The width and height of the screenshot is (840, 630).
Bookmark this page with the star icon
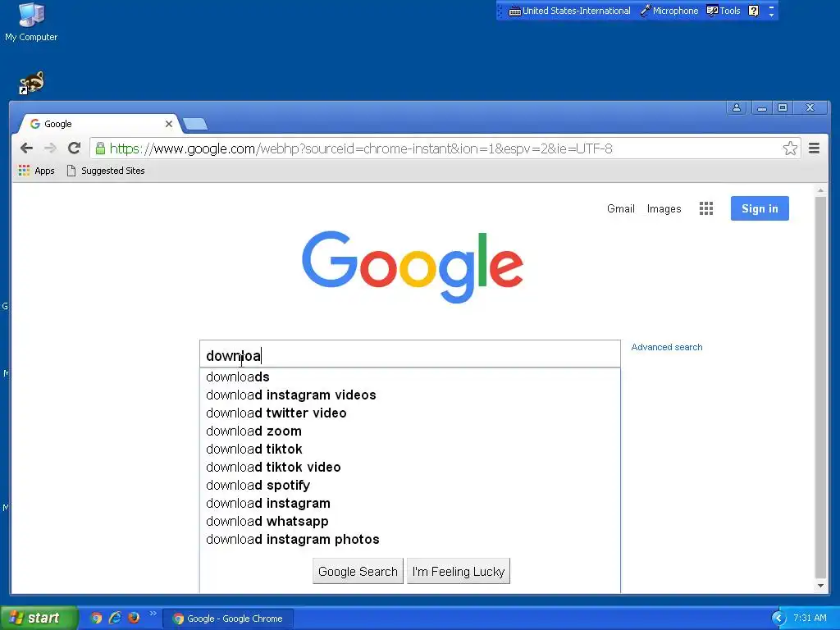pos(790,148)
